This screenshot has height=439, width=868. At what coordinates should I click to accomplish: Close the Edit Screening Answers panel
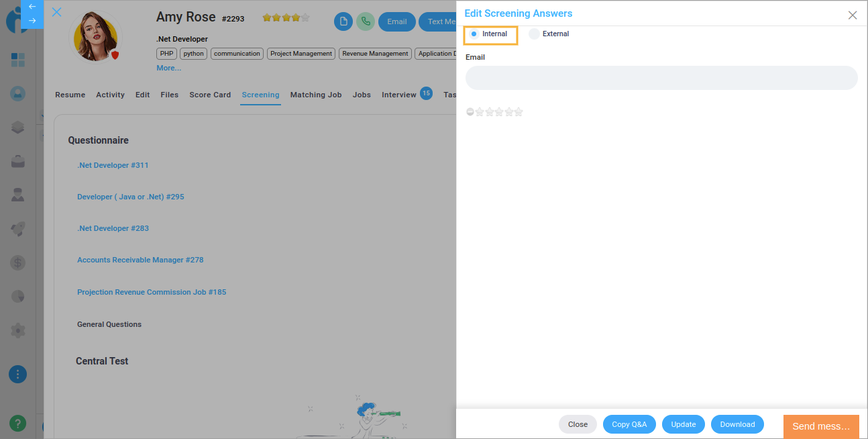point(853,15)
